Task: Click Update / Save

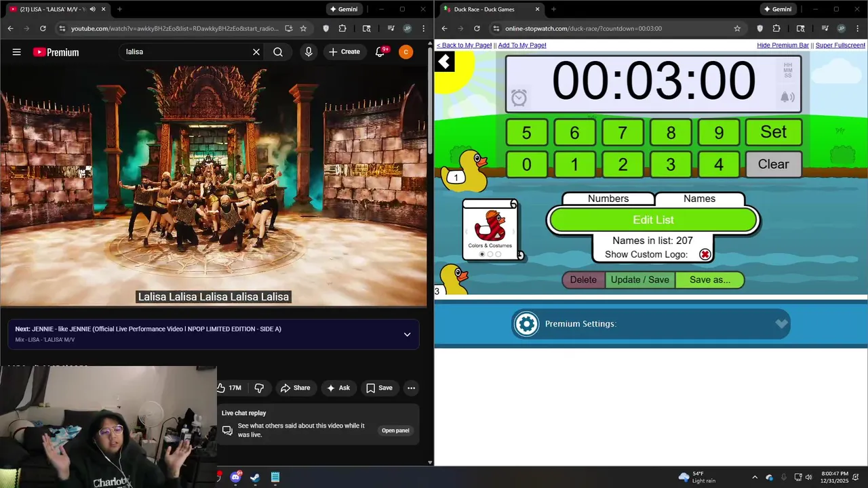Action: (x=639, y=280)
